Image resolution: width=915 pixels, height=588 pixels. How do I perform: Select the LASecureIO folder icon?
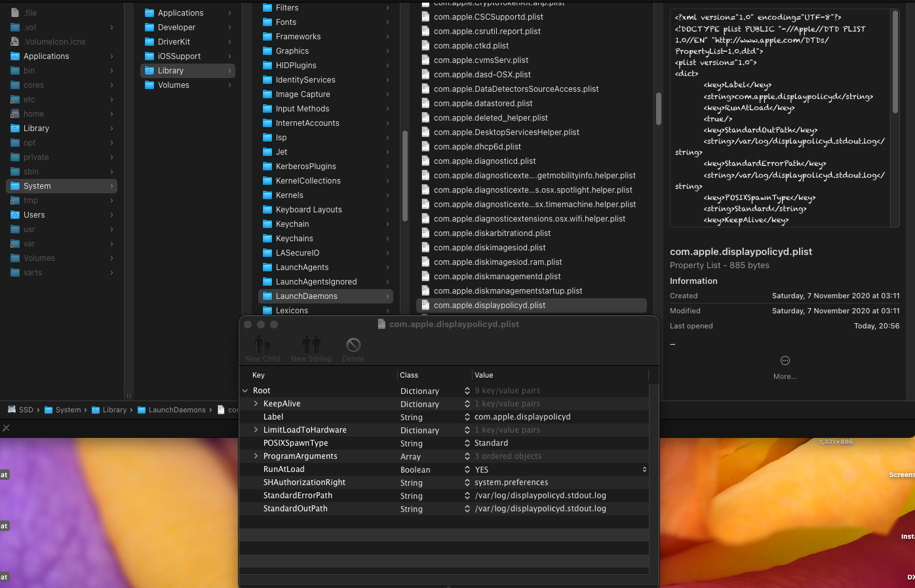[x=267, y=253]
